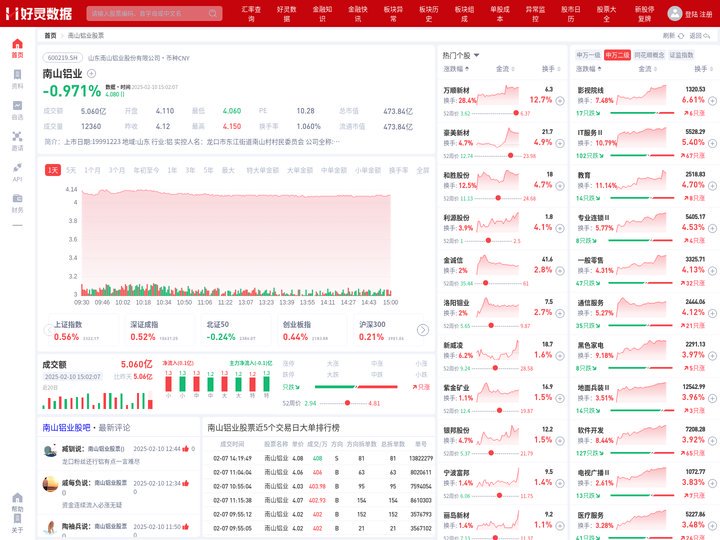Add 和胜股份 with its plus icon
The height and width of the screenshot is (540, 720).
[x=560, y=186]
